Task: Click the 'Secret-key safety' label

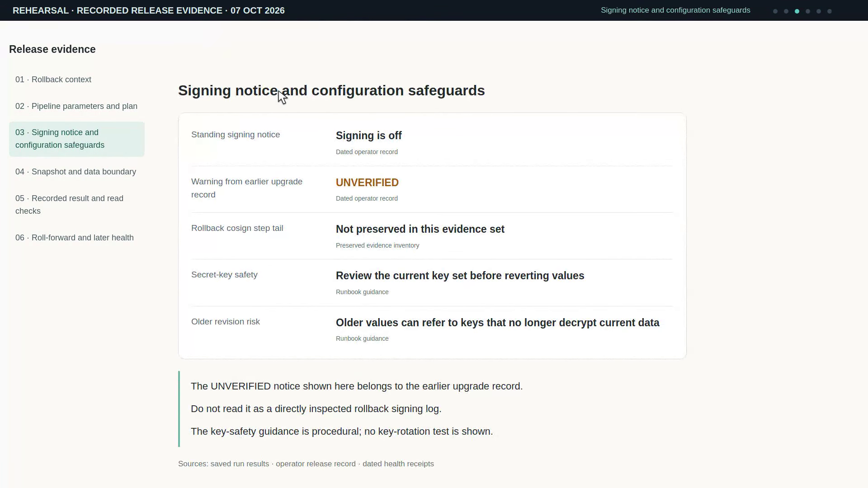Action: tap(224, 275)
